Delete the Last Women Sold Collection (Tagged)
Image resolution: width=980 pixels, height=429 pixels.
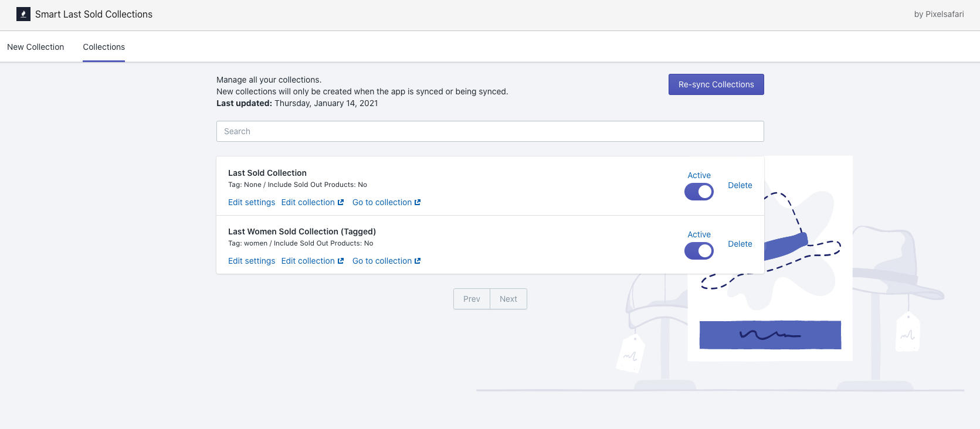point(740,244)
